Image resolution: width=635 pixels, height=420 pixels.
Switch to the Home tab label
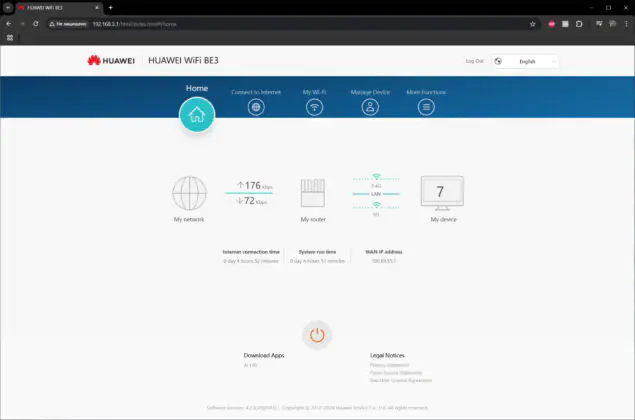[x=197, y=88]
